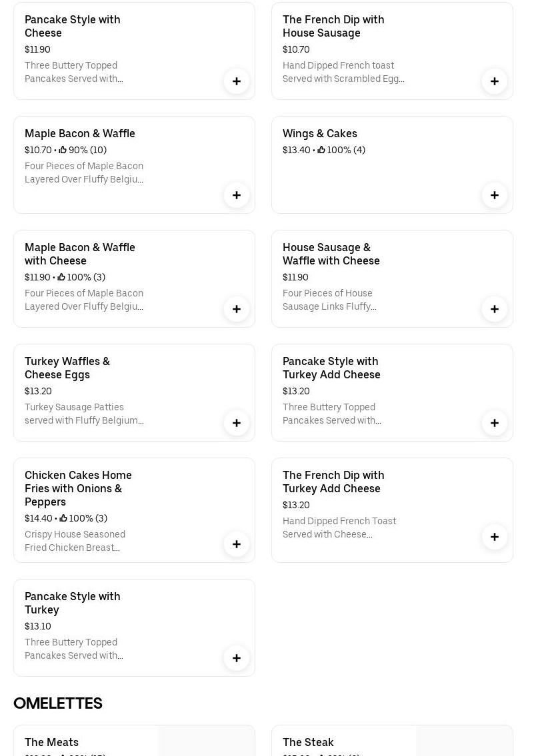
Task: Add Maple Bacon & Waffle to order
Action: [x=237, y=195]
